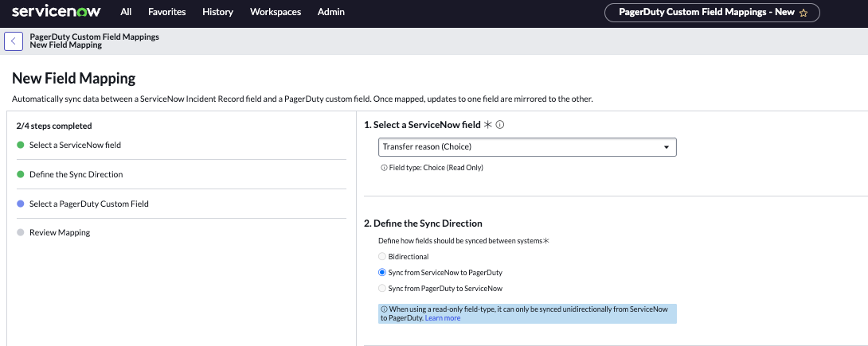Open the History menu
The height and width of the screenshot is (346, 868).
[217, 12]
